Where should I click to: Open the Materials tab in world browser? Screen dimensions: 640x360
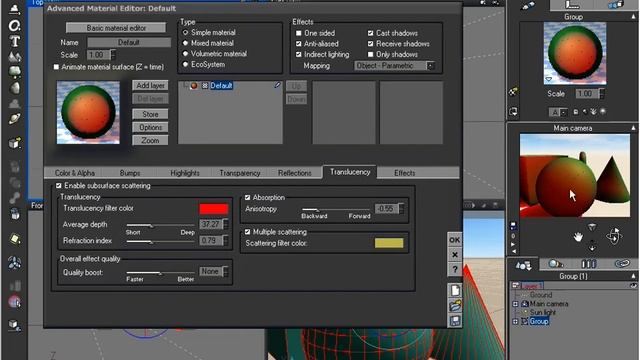click(556, 264)
